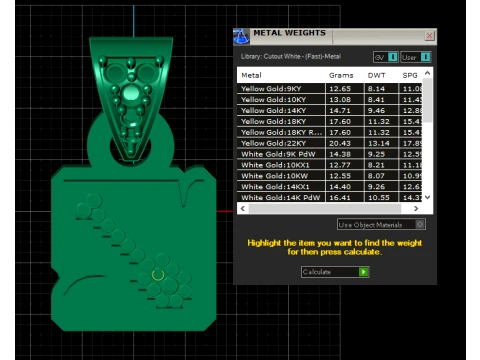Click the horizontal scrollbar thumb
The height and width of the screenshot is (360, 480).
click(x=325, y=208)
